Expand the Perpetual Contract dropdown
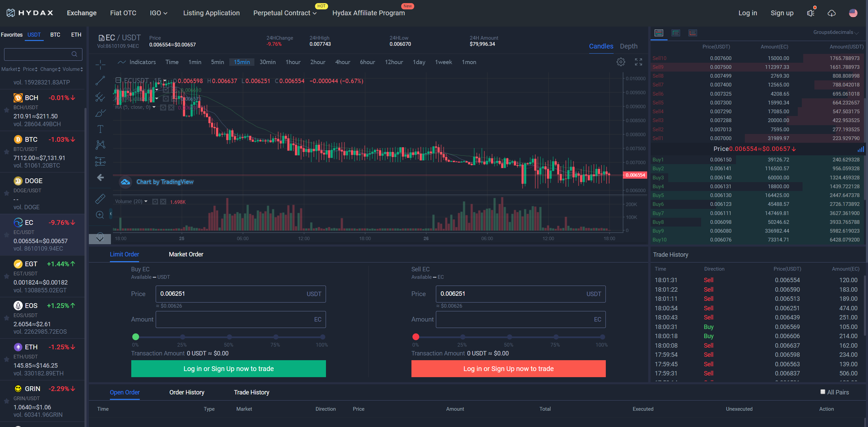This screenshot has height=427, width=868. coord(285,13)
